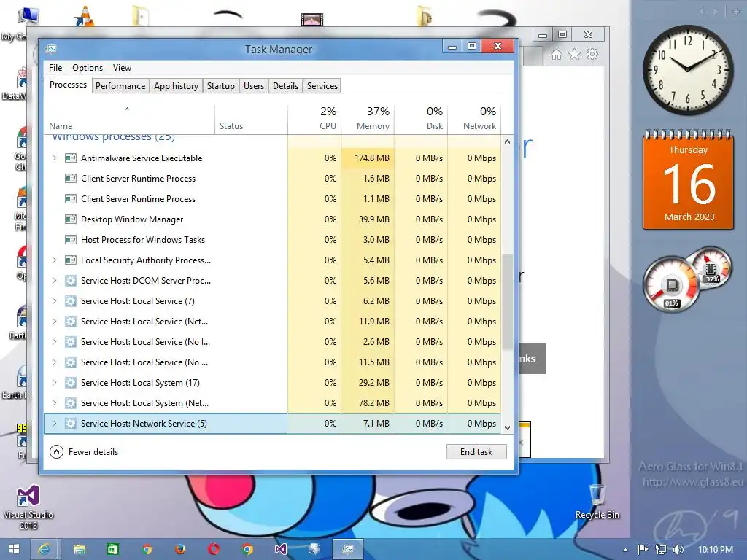Expand Service Host: Local Service (7)
This screenshot has width=747, height=560.
pyautogui.click(x=54, y=301)
